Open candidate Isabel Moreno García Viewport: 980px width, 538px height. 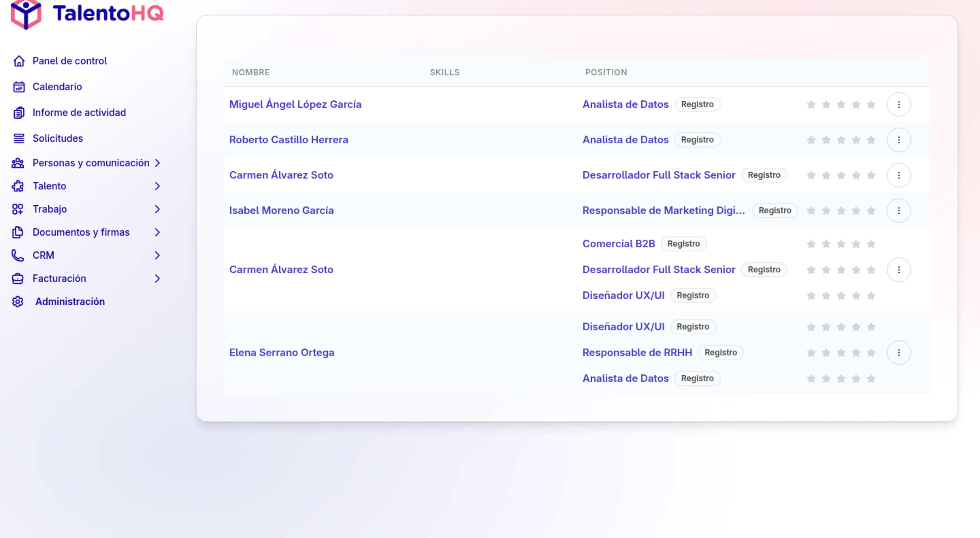[282, 210]
